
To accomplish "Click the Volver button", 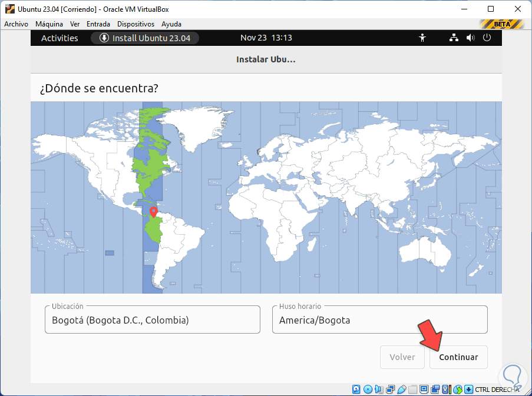I will (402, 357).
